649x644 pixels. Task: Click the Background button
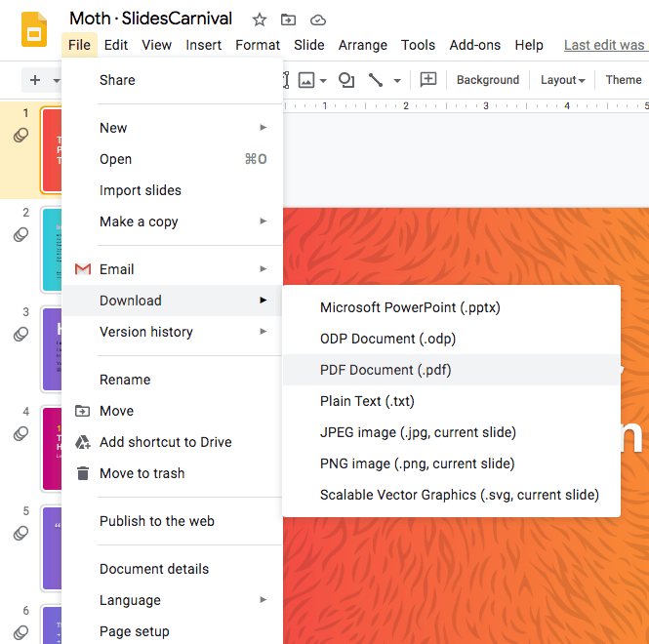487,80
